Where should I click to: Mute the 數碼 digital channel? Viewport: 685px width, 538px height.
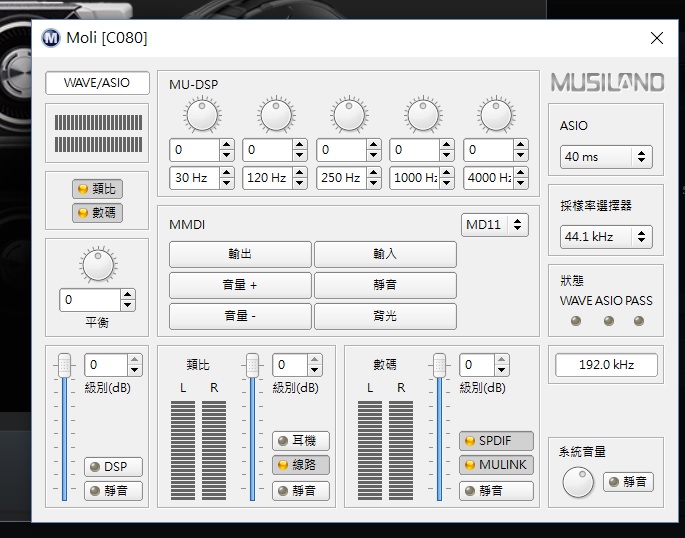496,491
